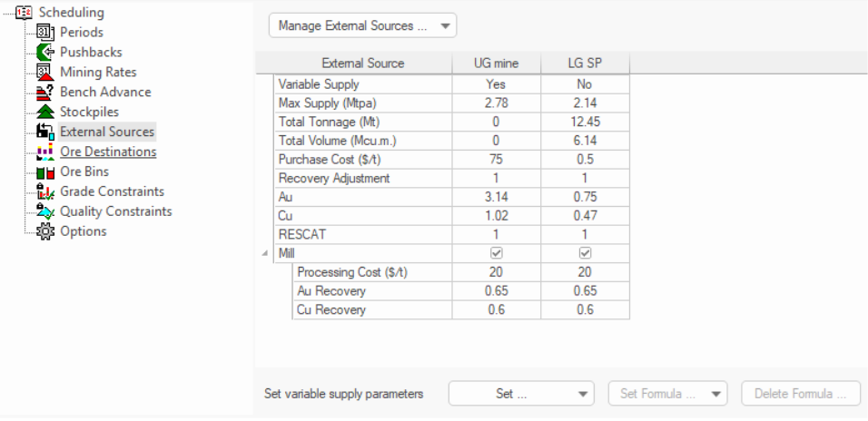
Task: Collapse the Scheduling tree node
Action: pos(6,13)
